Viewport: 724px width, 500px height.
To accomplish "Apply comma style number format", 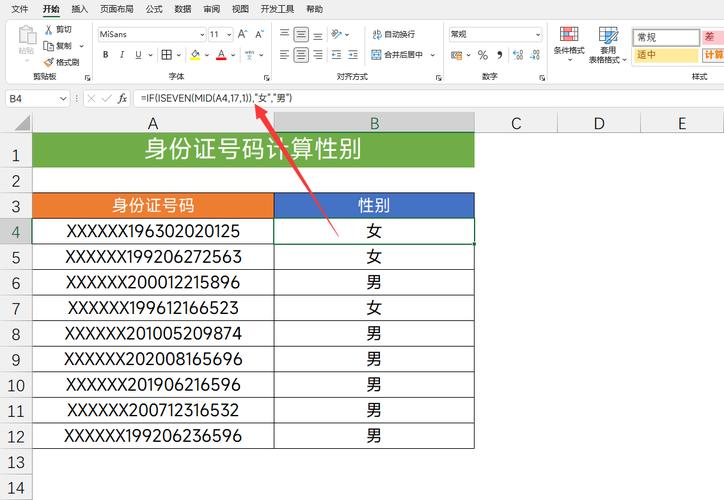I will 500,55.
